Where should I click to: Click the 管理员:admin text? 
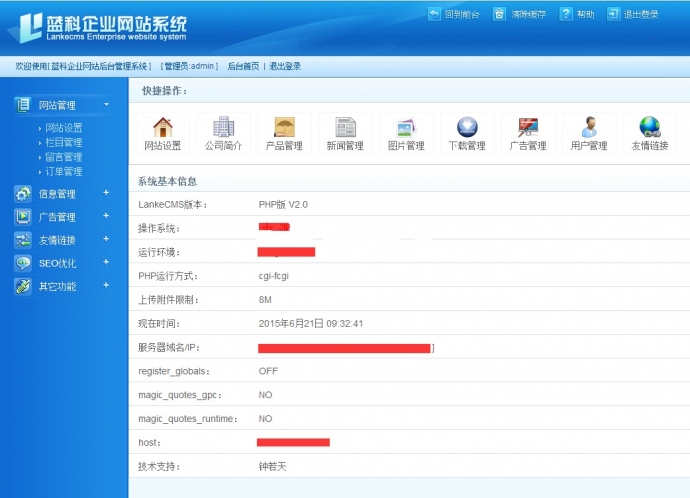(x=189, y=66)
